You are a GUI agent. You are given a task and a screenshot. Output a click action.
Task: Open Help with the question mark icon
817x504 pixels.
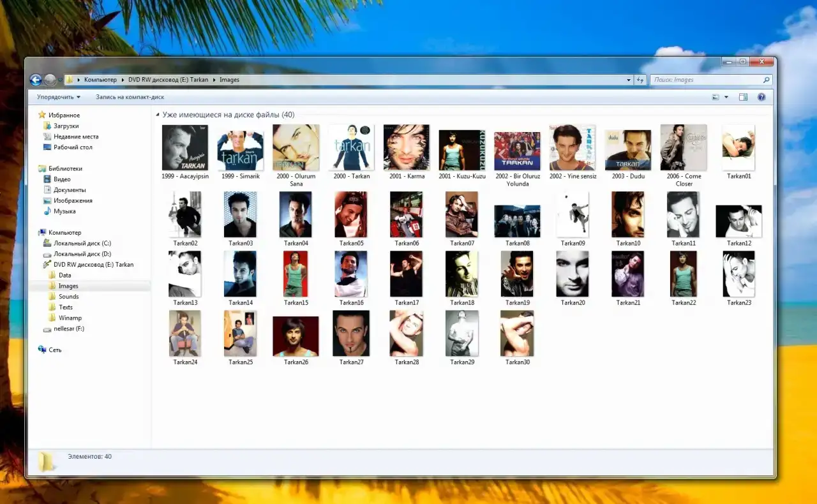point(761,97)
